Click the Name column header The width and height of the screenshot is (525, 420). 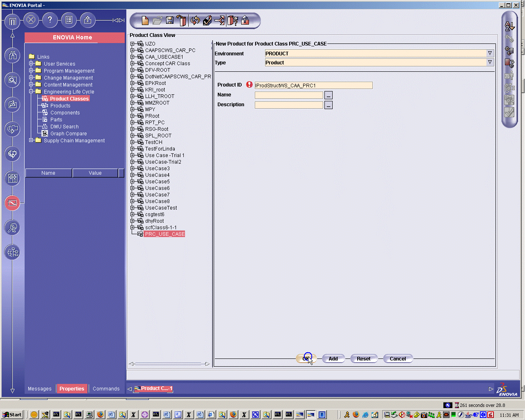pos(48,173)
